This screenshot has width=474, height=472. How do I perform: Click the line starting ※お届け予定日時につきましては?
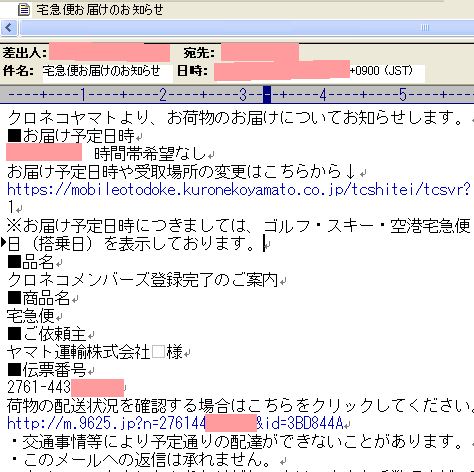pyautogui.click(x=239, y=226)
